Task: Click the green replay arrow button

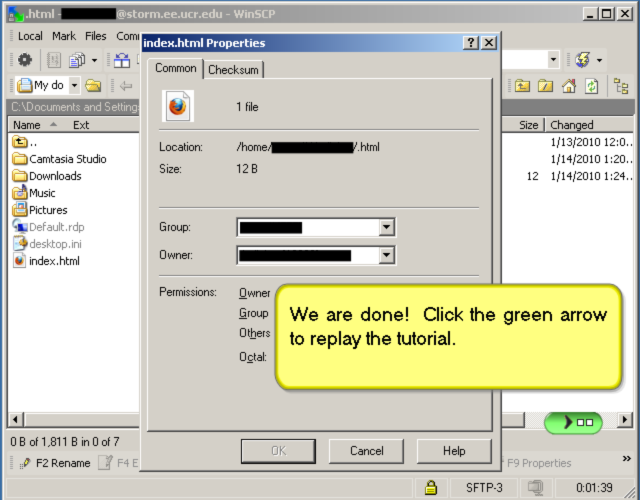Action: (573, 422)
